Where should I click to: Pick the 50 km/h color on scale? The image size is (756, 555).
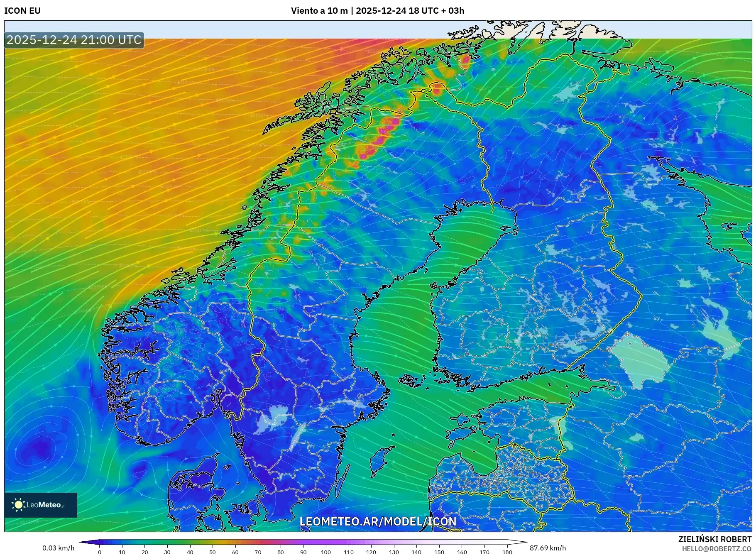pyautogui.click(x=213, y=542)
